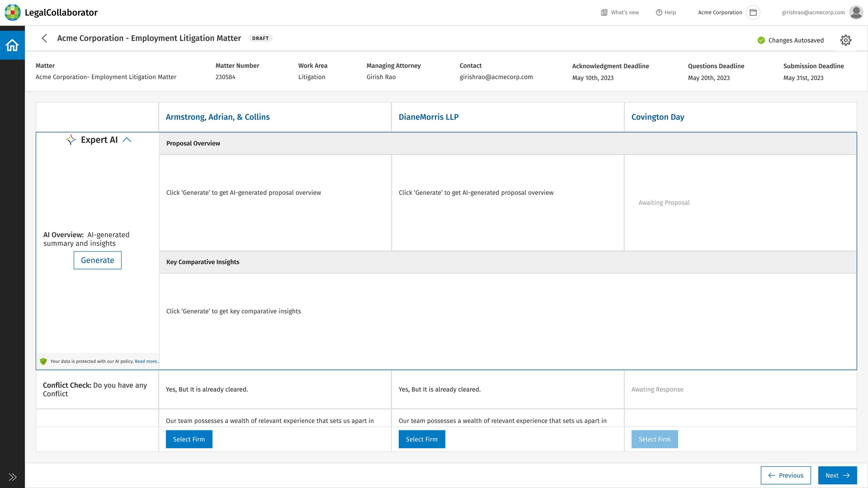The width and height of the screenshot is (868, 488).
Task: Go to the Next step
Action: click(x=837, y=475)
